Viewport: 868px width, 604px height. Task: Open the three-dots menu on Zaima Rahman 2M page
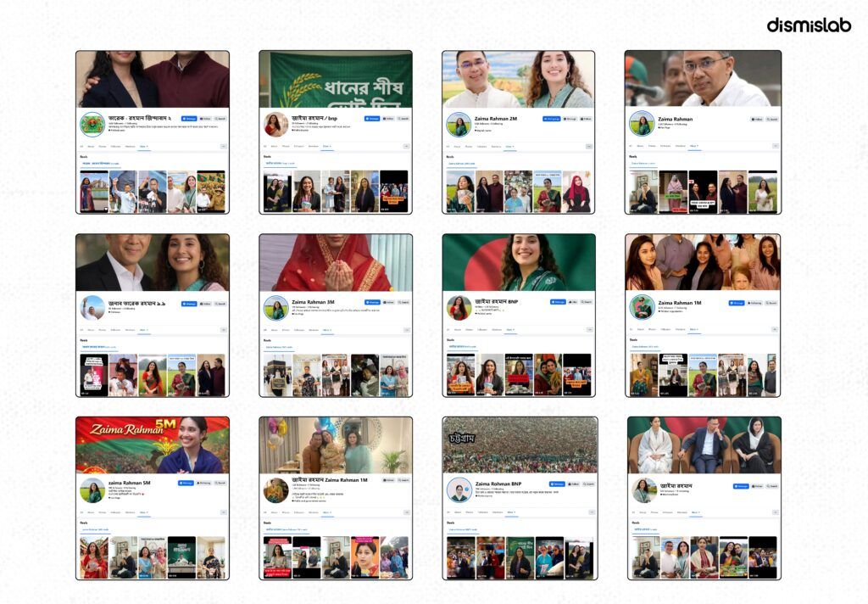point(590,146)
